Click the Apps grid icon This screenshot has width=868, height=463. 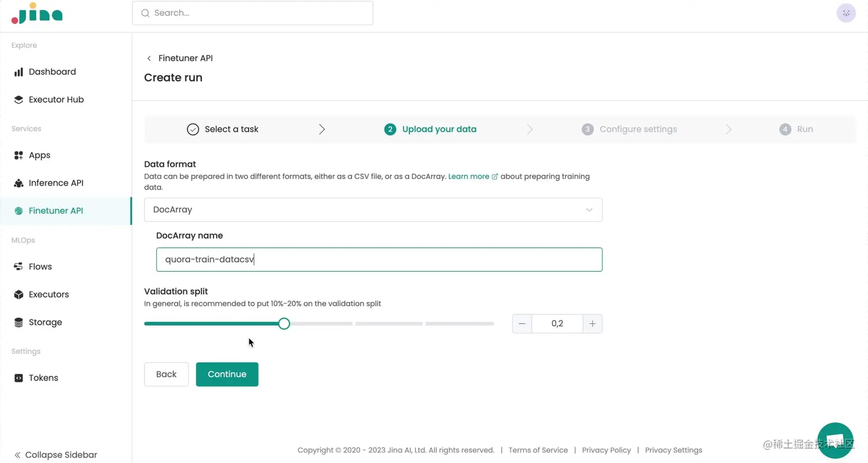pos(18,155)
